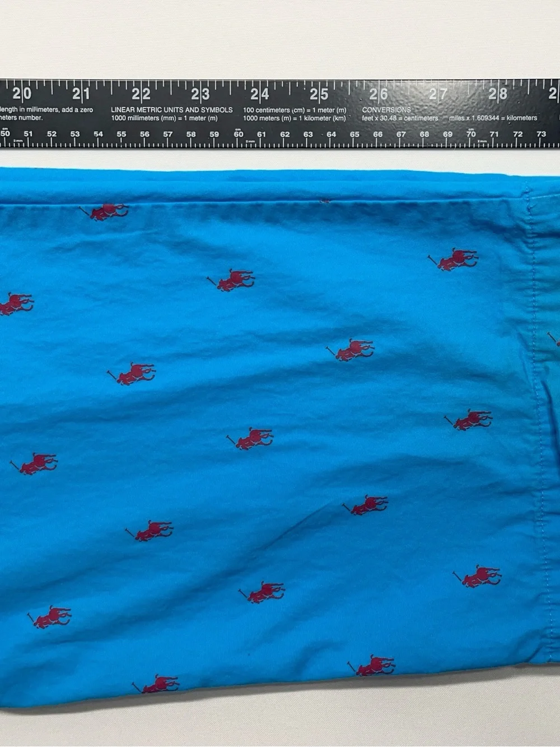This screenshot has width=560, height=747.
Task: Click 1000 meters = 1 kilometer text
Action: pyautogui.click(x=295, y=118)
